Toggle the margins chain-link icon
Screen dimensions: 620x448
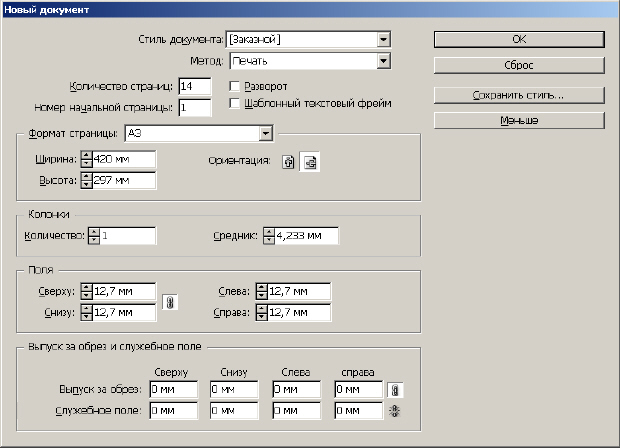[x=170, y=302]
